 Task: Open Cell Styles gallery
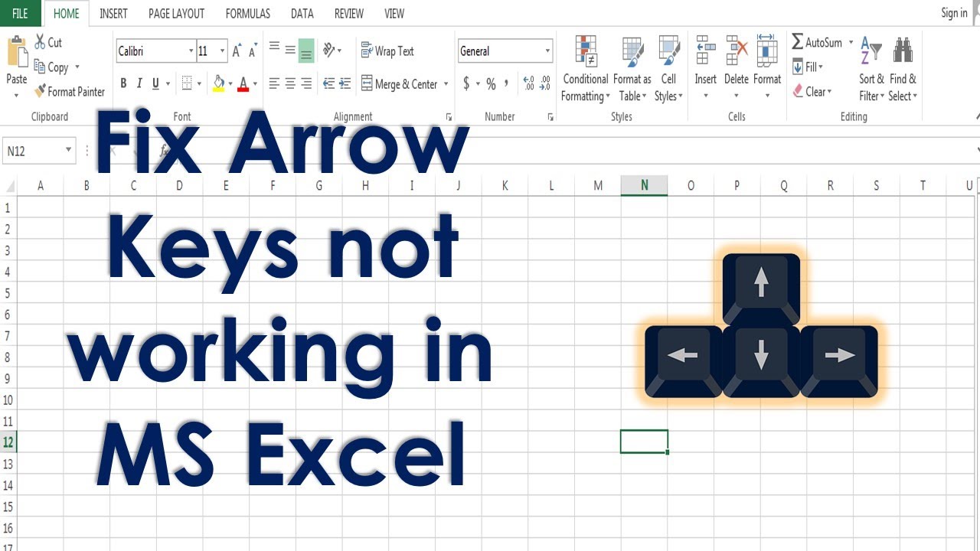click(669, 69)
